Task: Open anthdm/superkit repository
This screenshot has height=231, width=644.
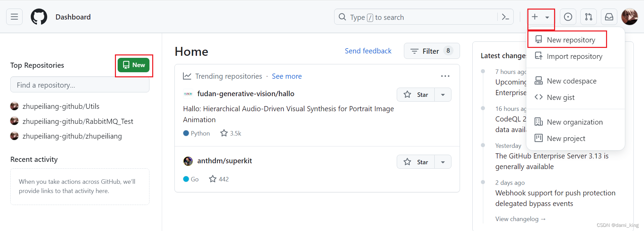Action: coord(224,161)
